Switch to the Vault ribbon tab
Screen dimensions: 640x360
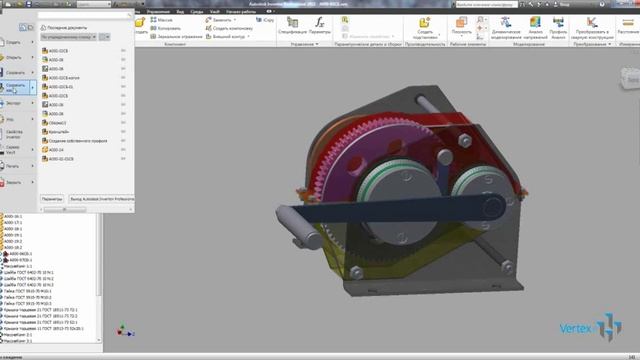(x=215, y=12)
